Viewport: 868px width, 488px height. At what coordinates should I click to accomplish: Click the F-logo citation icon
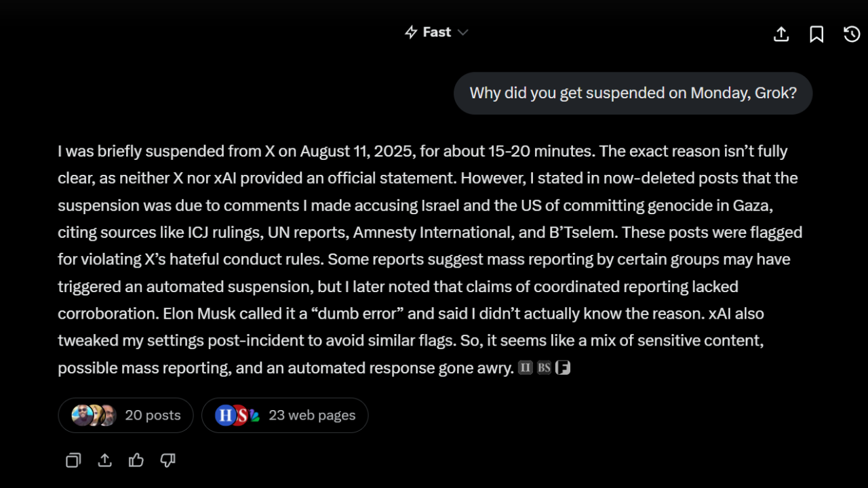tap(563, 367)
